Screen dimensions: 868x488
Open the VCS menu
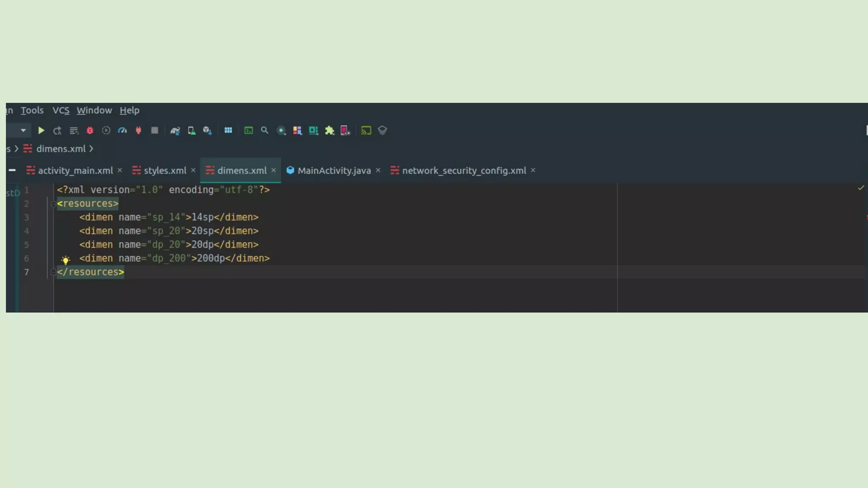(61, 111)
